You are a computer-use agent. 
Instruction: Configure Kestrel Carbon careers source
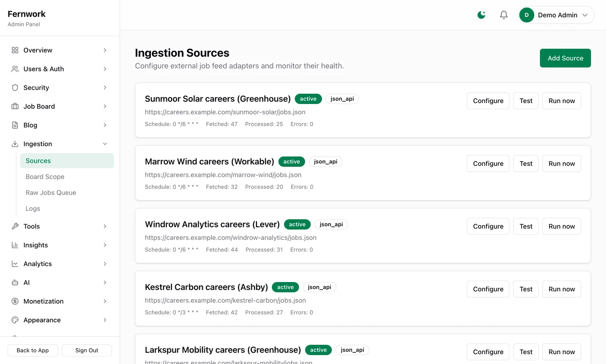pos(488,289)
